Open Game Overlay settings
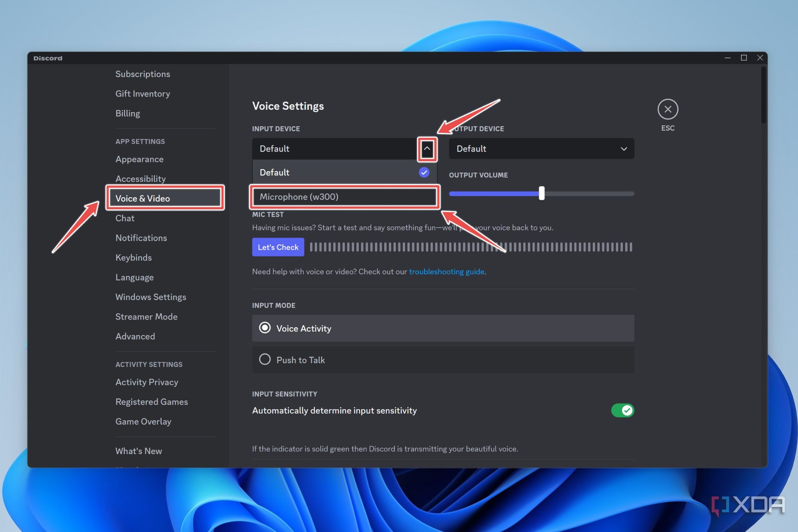The height and width of the screenshot is (532, 798). click(143, 421)
